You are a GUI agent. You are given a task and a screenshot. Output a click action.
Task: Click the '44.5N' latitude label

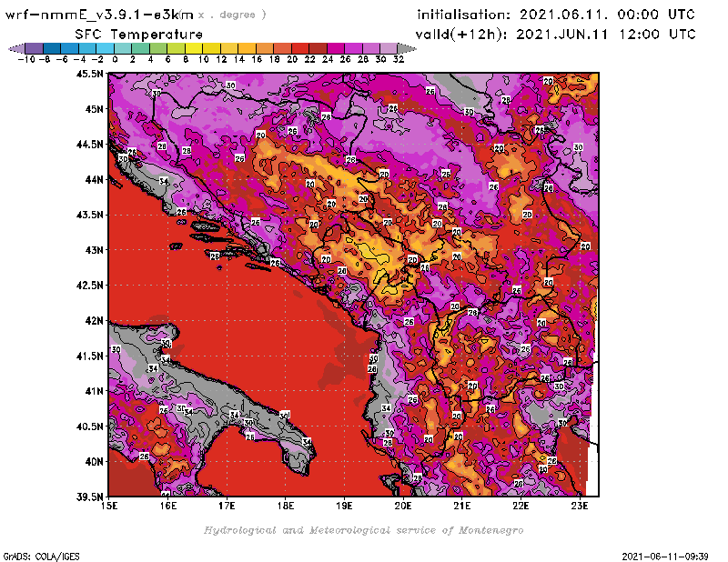(89, 144)
